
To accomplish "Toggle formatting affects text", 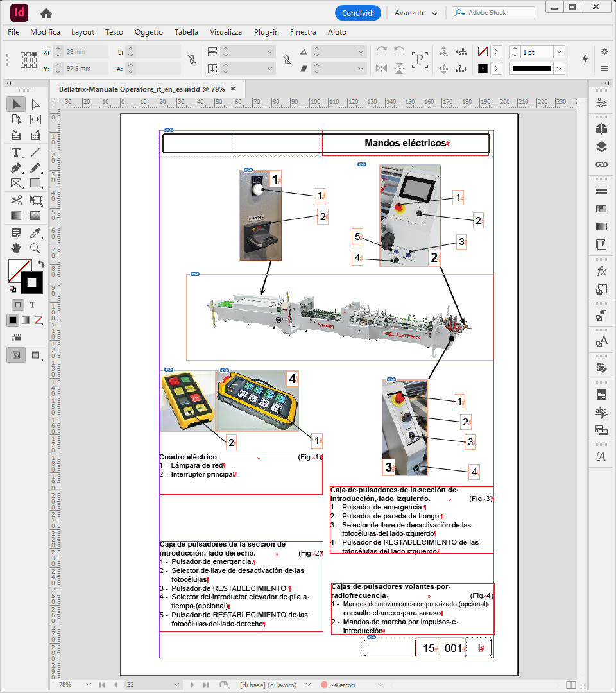I will click(x=33, y=305).
